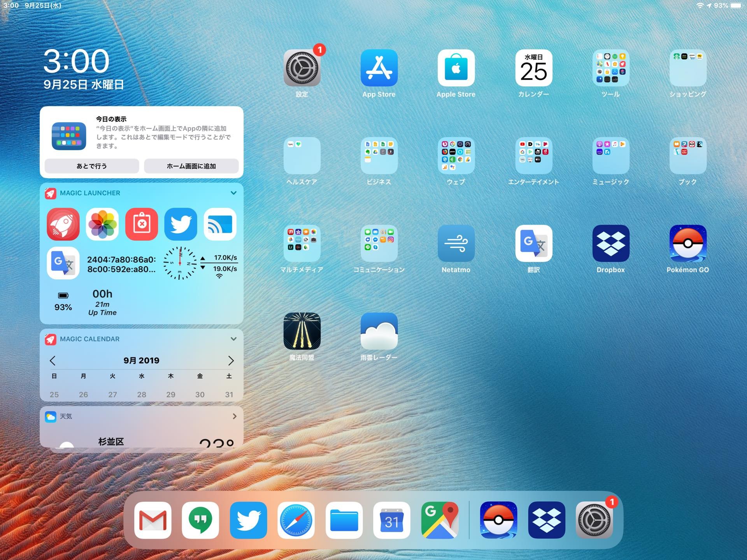Select date 25 in Magic Calendar
The image size is (747, 560).
54,395
